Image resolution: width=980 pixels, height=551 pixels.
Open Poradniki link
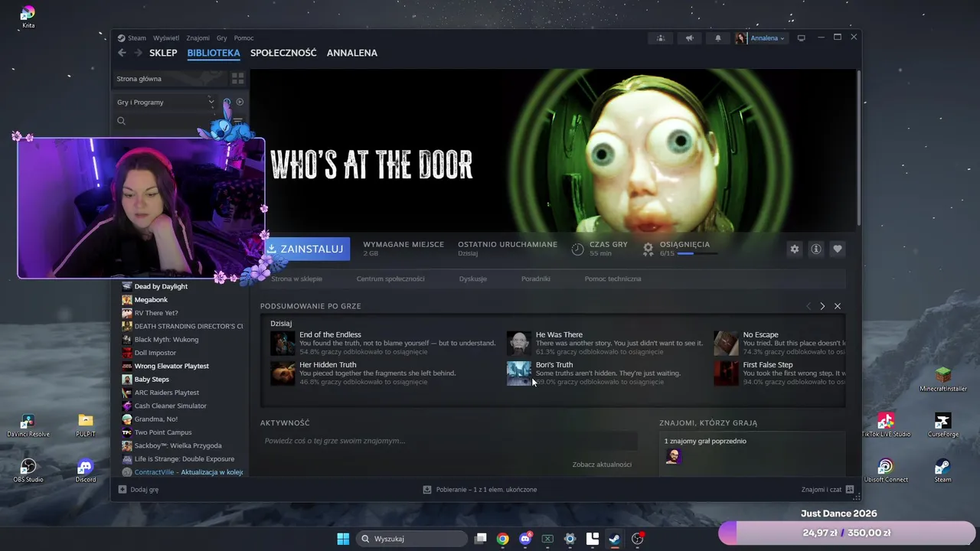coord(536,279)
